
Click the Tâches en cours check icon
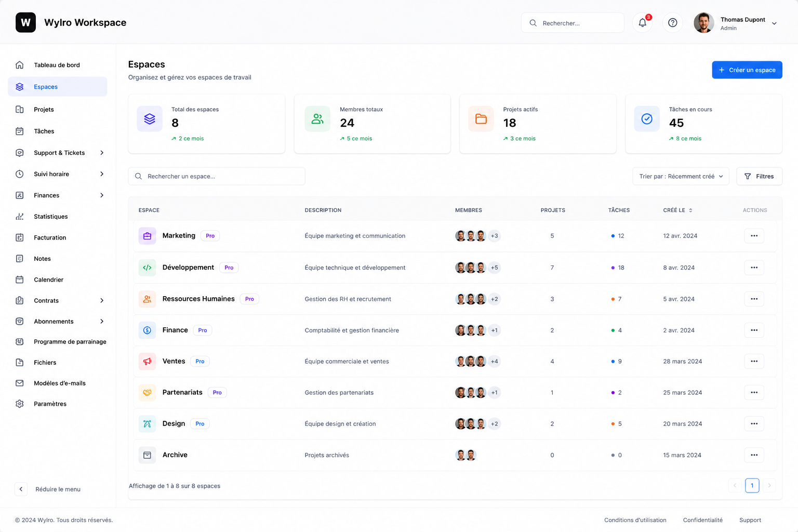tap(647, 119)
